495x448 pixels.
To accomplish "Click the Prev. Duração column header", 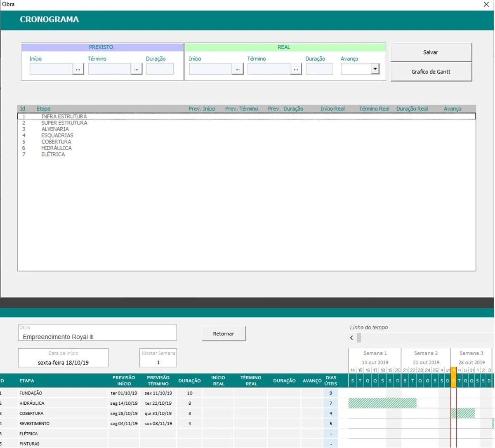I will (x=285, y=109).
